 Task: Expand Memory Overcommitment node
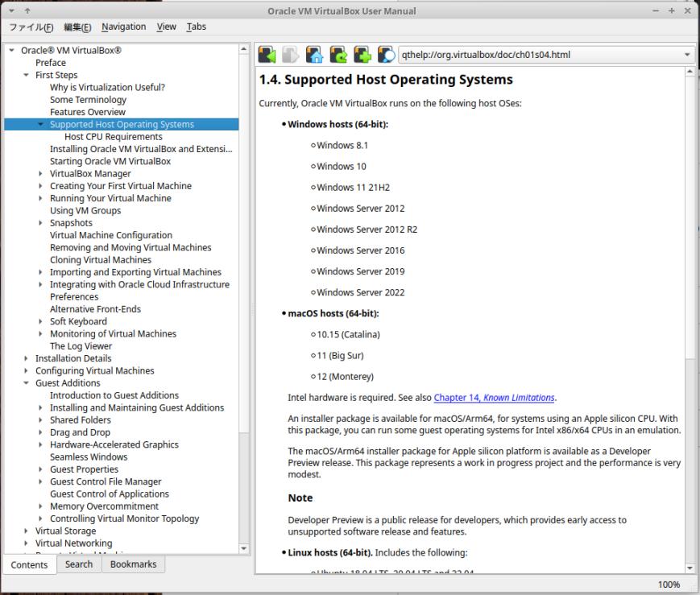40,506
